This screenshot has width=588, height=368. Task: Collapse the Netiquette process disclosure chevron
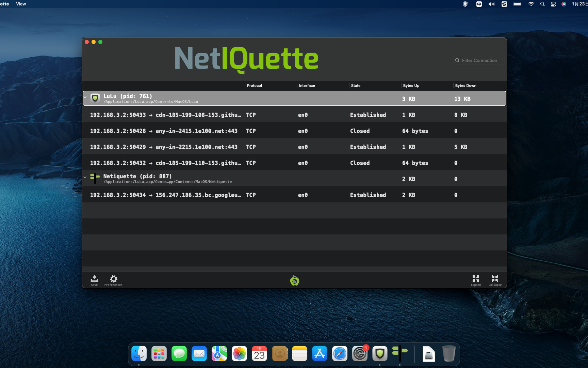[x=85, y=177]
